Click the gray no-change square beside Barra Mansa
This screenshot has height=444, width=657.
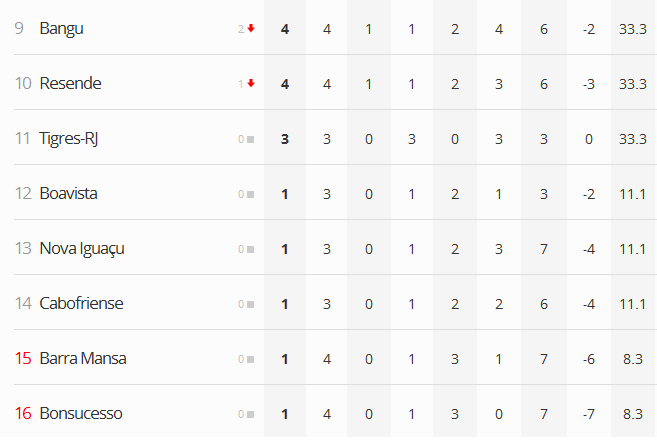(250, 359)
